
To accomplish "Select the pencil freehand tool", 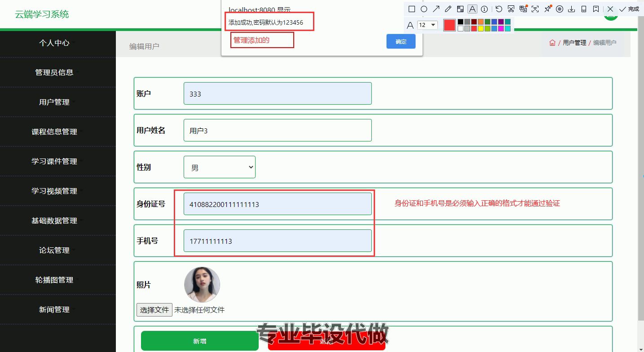I will click(448, 9).
